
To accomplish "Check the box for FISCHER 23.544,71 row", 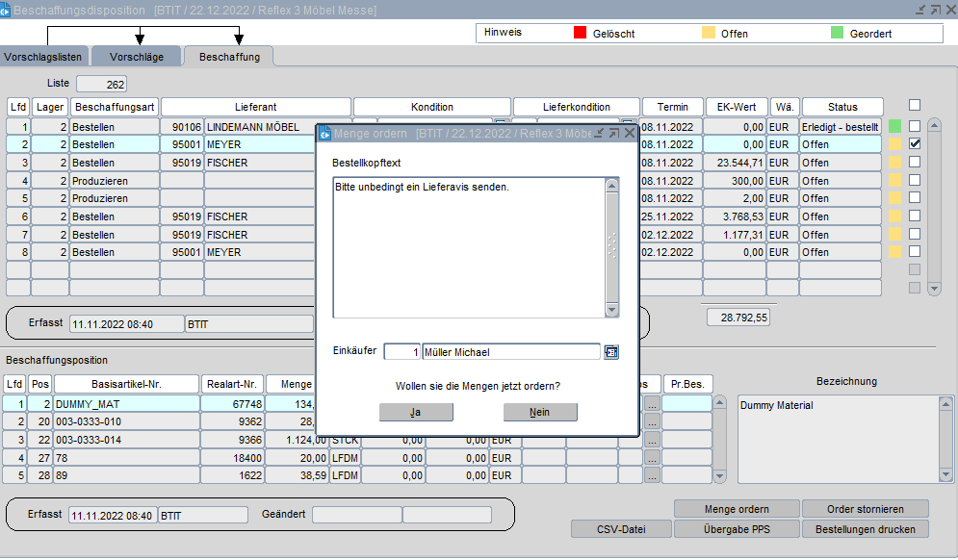I will pos(915,163).
